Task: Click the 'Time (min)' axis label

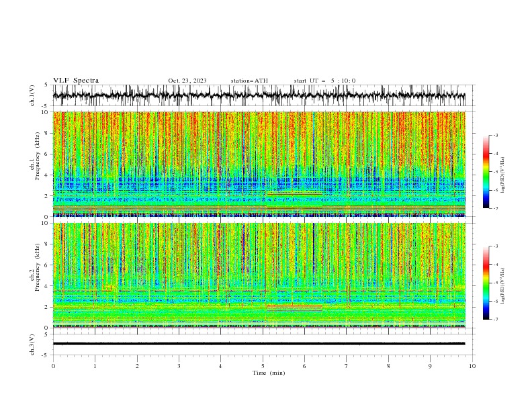Action: coord(269,373)
